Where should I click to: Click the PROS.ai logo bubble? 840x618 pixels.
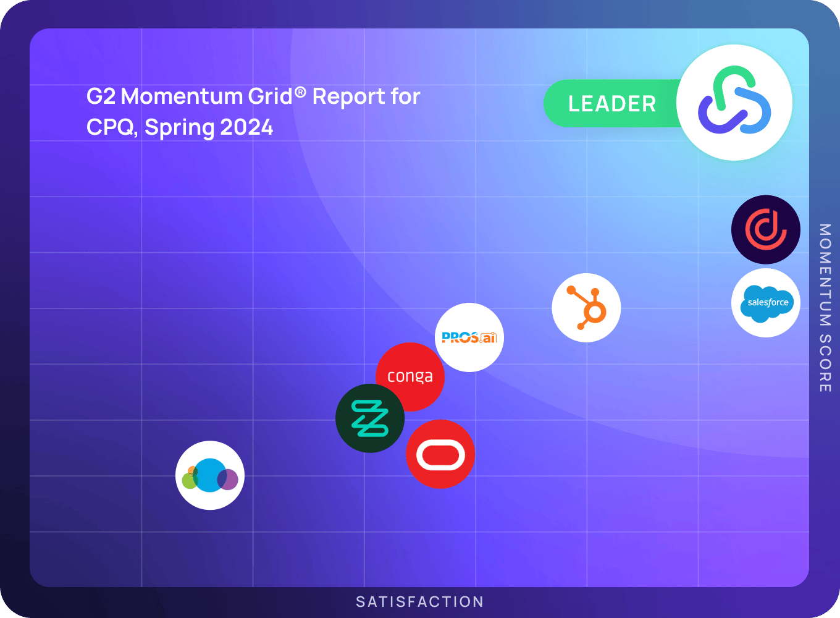pyautogui.click(x=469, y=337)
